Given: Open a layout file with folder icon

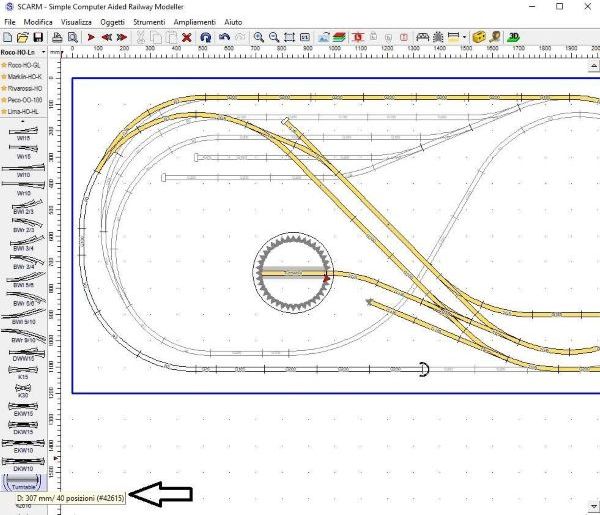Looking at the screenshot, I should [23, 37].
